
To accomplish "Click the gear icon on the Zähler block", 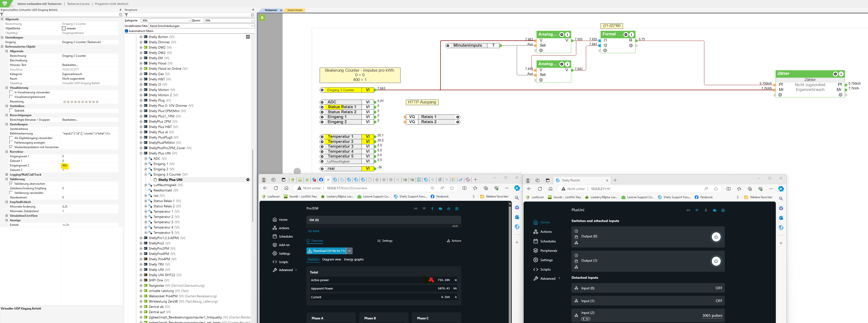I will tap(835, 74).
